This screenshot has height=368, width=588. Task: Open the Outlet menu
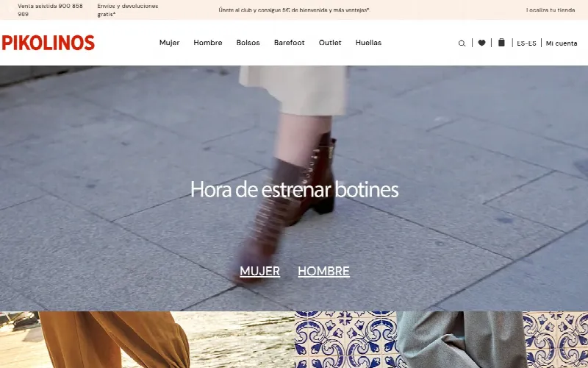tap(330, 43)
